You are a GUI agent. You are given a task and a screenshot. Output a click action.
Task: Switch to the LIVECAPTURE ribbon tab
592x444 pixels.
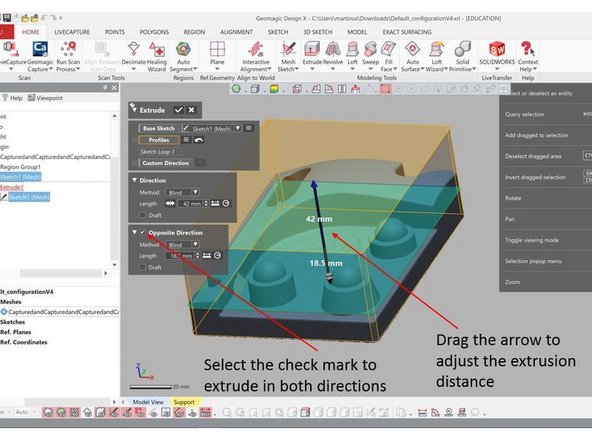tap(72, 32)
